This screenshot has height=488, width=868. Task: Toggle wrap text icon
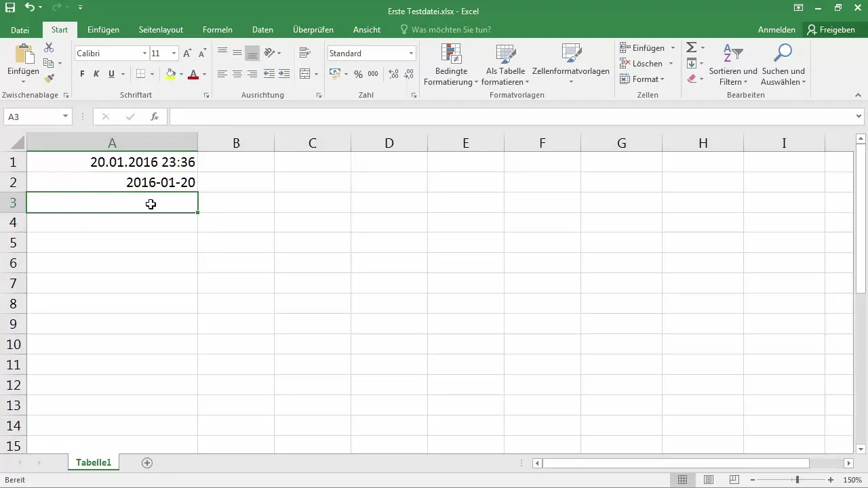304,53
